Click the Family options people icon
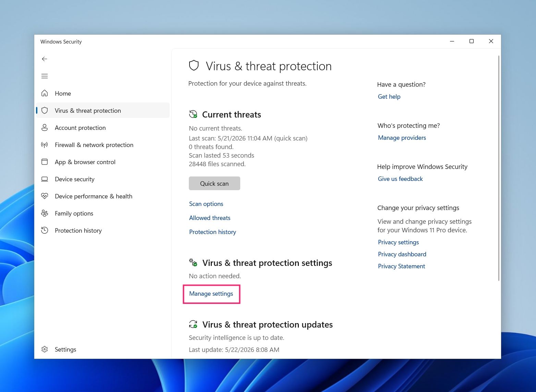This screenshot has height=392, width=536. point(45,213)
